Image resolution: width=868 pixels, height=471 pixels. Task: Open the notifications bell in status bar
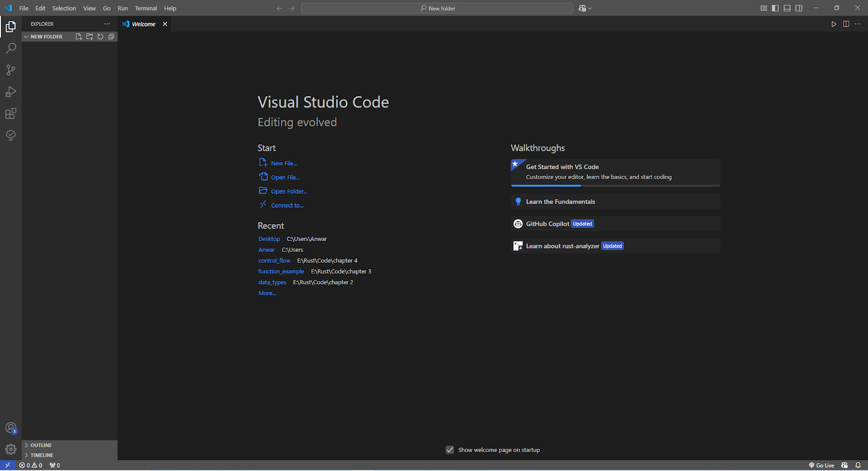point(858,465)
